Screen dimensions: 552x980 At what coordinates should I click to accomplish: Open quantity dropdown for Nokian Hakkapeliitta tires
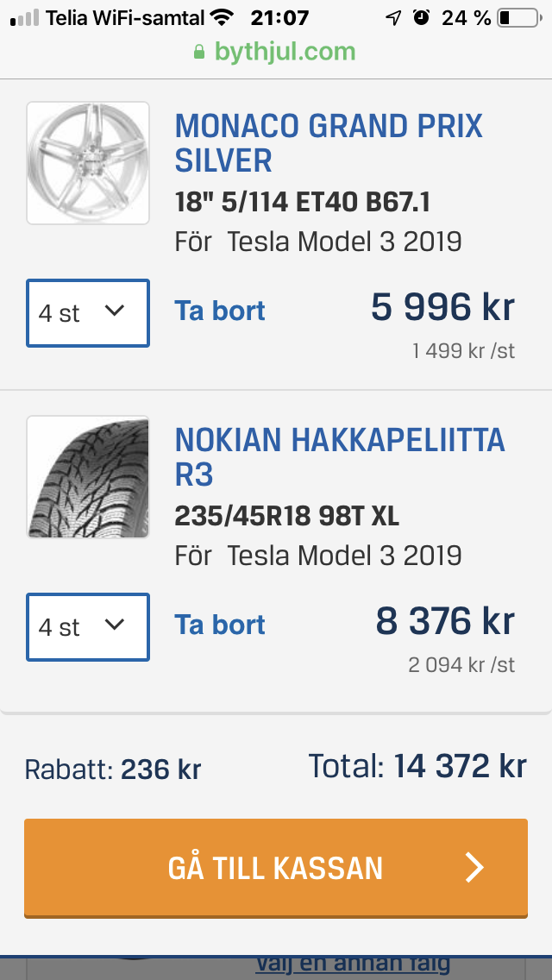[x=87, y=627]
